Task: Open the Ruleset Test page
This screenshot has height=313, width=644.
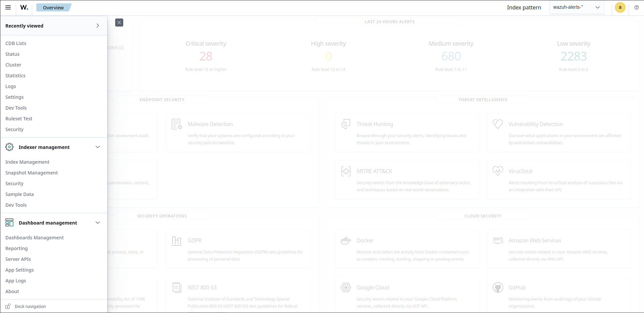Action: tap(19, 118)
